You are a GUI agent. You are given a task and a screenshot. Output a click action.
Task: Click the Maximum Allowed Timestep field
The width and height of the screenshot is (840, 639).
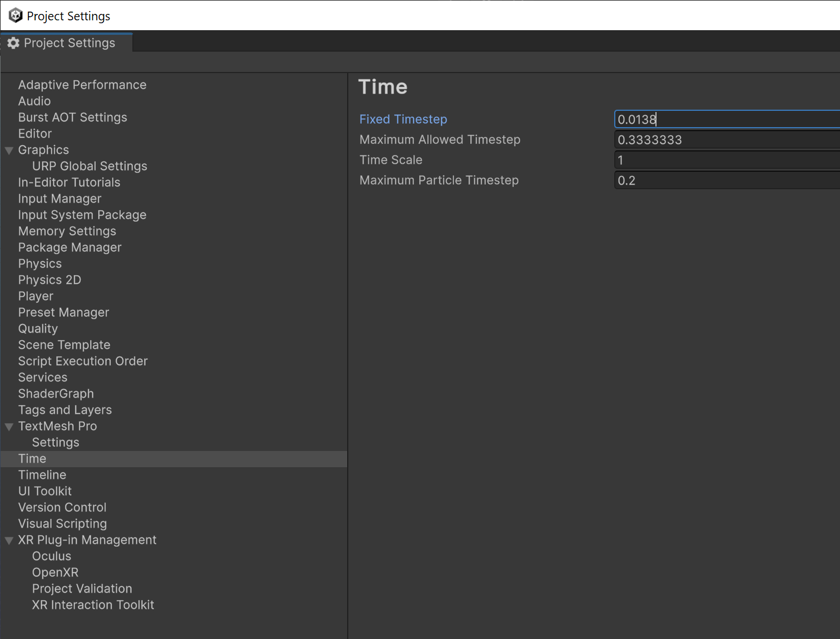[x=727, y=139]
